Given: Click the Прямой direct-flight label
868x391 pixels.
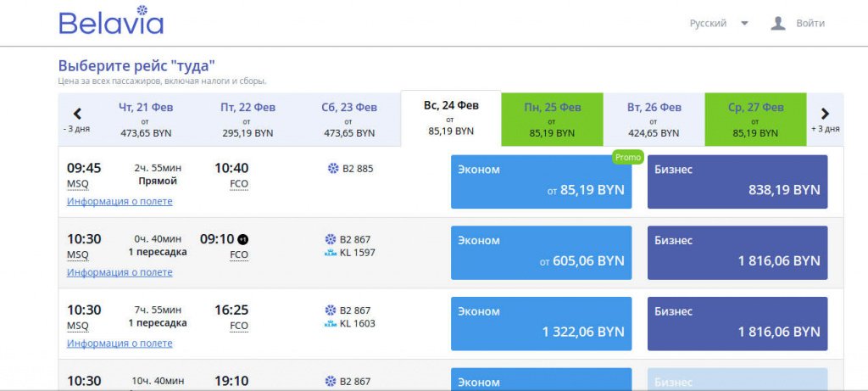Looking at the screenshot, I should coord(157,182).
